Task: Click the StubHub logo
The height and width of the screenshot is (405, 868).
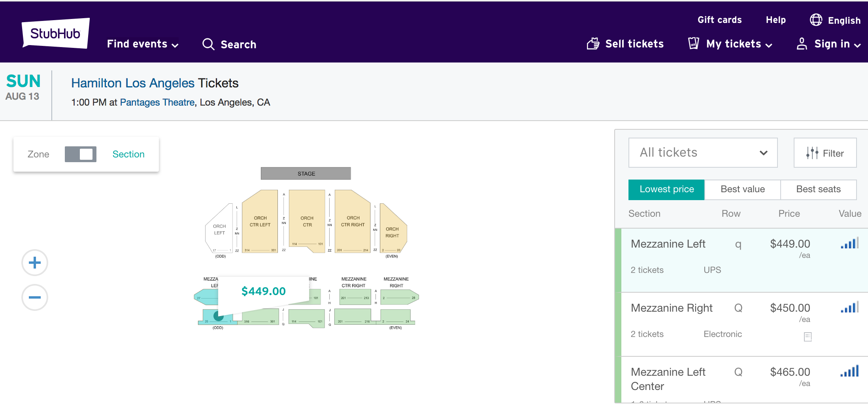Action: click(56, 34)
